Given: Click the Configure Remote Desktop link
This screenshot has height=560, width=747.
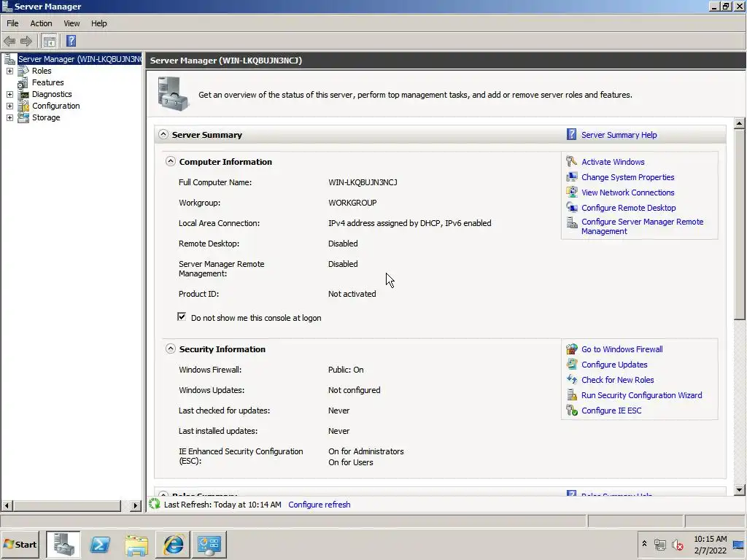Looking at the screenshot, I should click(628, 208).
